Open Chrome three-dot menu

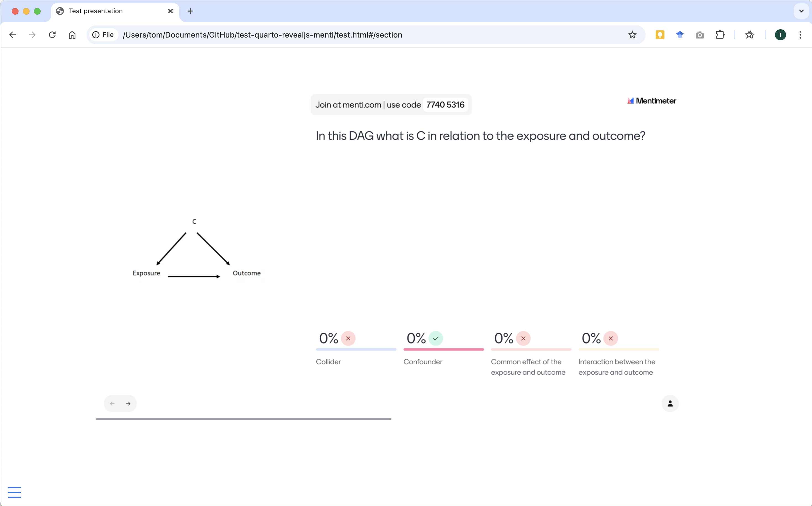click(800, 35)
